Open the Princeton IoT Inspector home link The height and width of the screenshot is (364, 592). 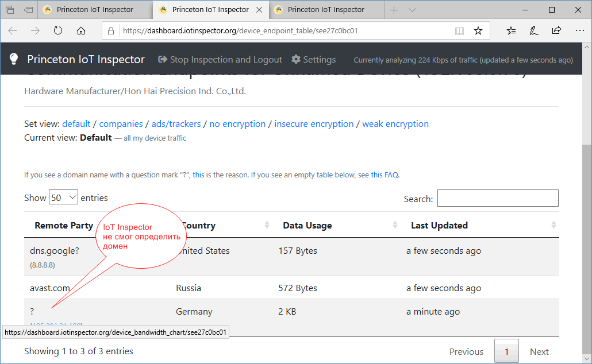pos(86,59)
